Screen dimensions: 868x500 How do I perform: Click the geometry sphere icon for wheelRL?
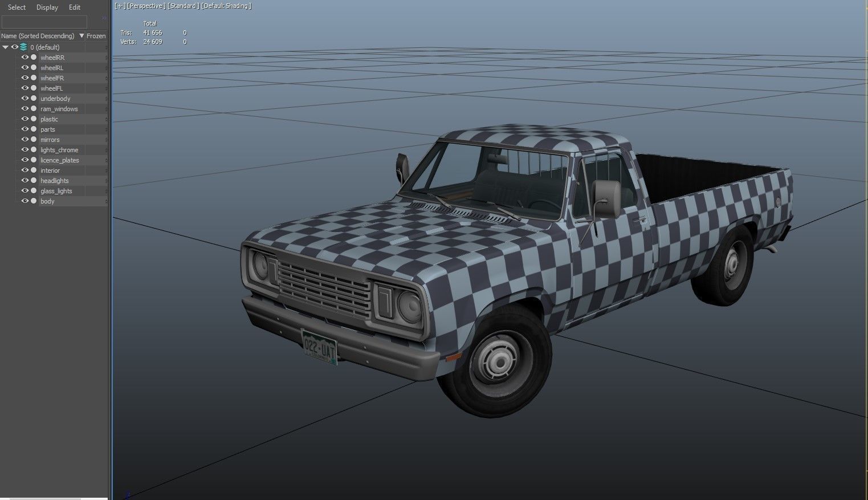tap(34, 68)
